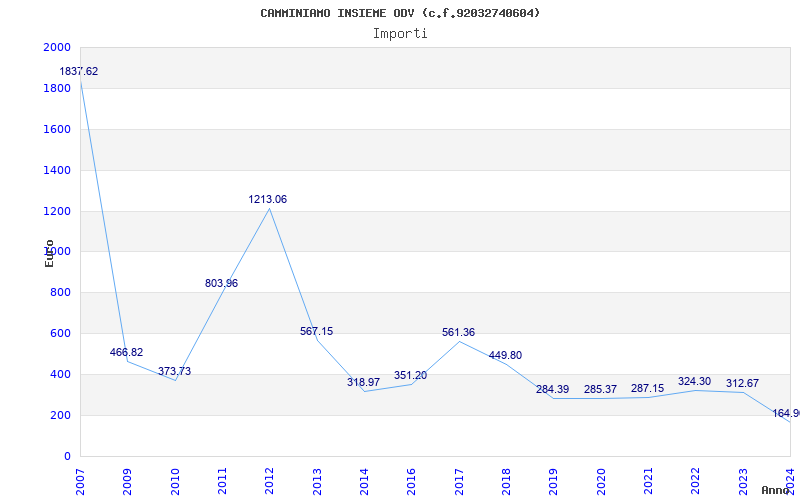Screen dimensions: 800x500
Task: Click the x-axis year 2012
Action: coord(269,482)
